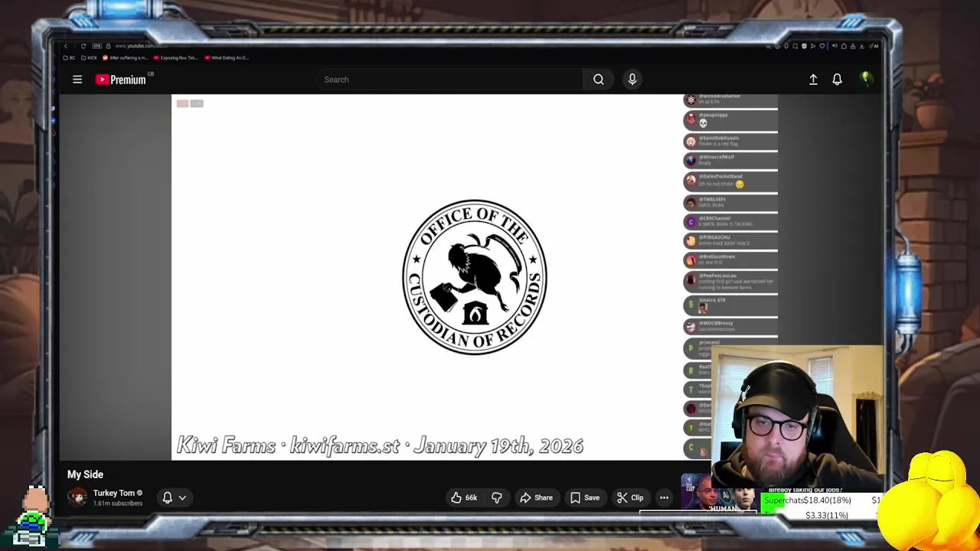Open the account avatar menu
The image size is (980, 551).
(x=866, y=79)
